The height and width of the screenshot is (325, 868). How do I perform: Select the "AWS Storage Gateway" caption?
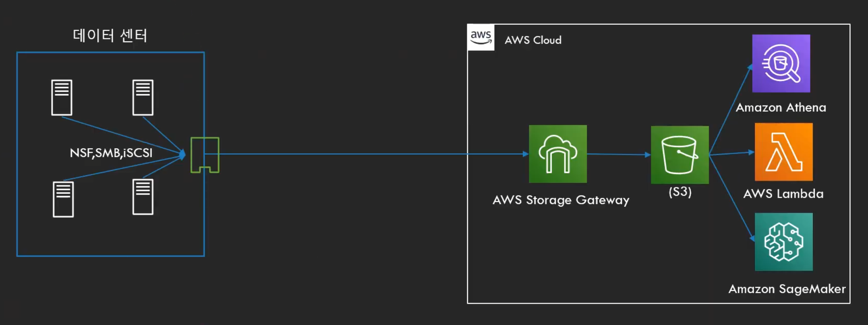click(561, 200)
